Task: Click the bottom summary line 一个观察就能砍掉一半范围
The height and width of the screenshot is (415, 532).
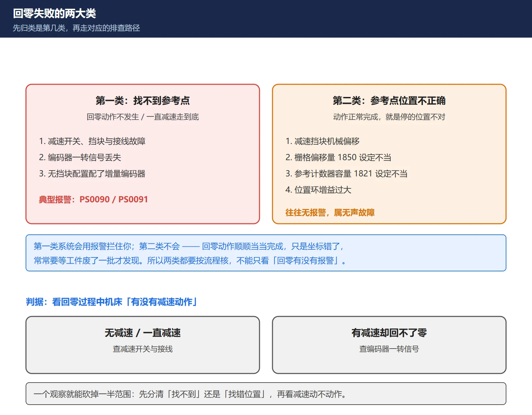Action: (191, 394)
